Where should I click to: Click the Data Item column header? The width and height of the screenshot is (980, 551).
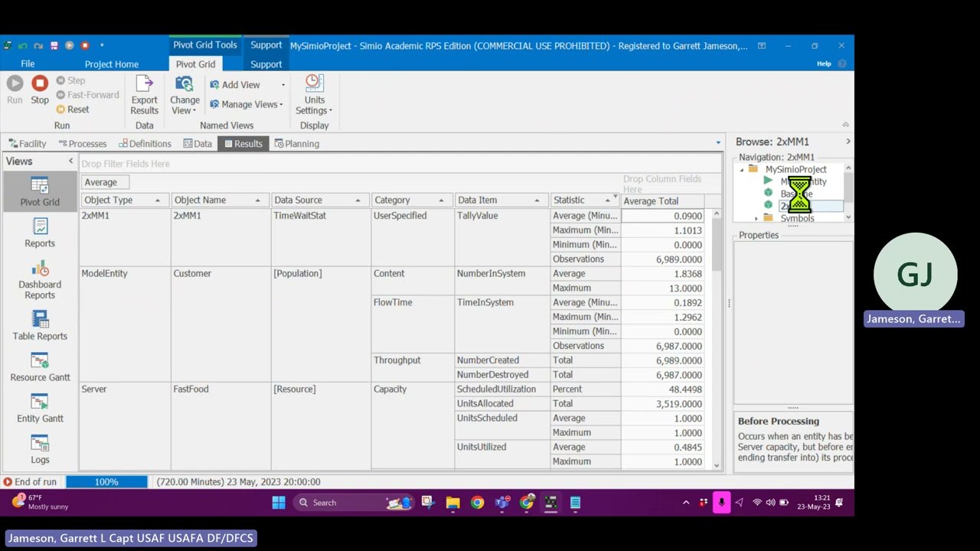pos(501,201)
